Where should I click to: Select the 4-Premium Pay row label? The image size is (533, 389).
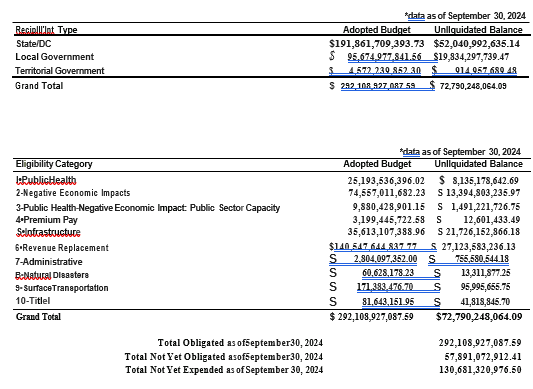click(x=47, y=220)
